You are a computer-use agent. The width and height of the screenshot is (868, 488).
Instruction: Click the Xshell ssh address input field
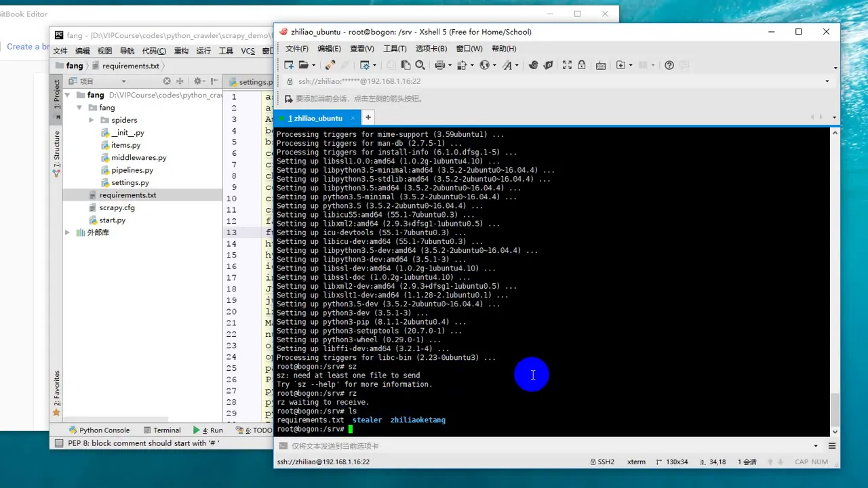[556, 81]
